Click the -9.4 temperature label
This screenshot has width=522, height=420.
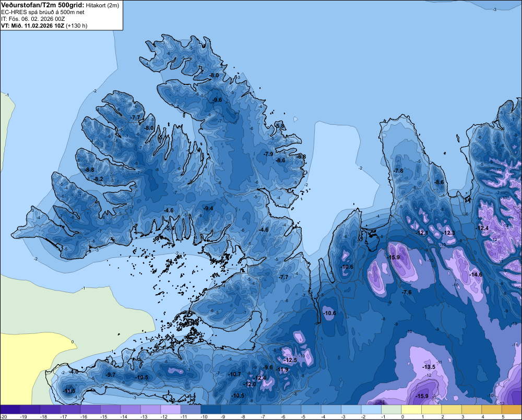click(x=208, y=208)
